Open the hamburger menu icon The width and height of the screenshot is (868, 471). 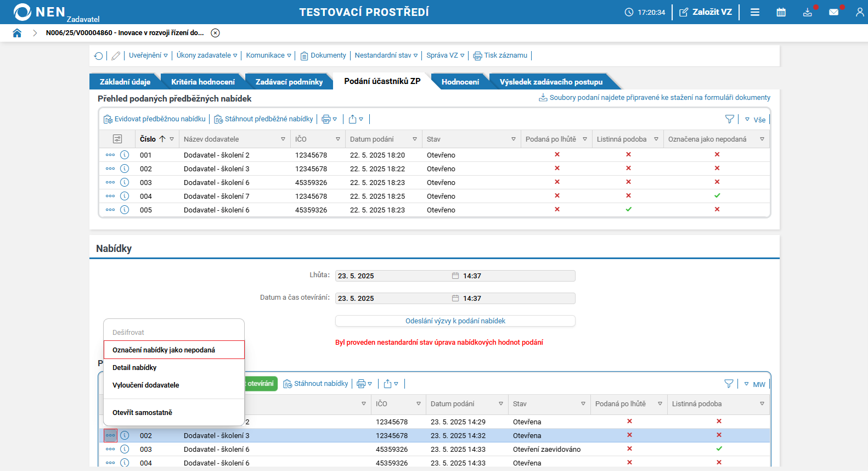point(755,12)
